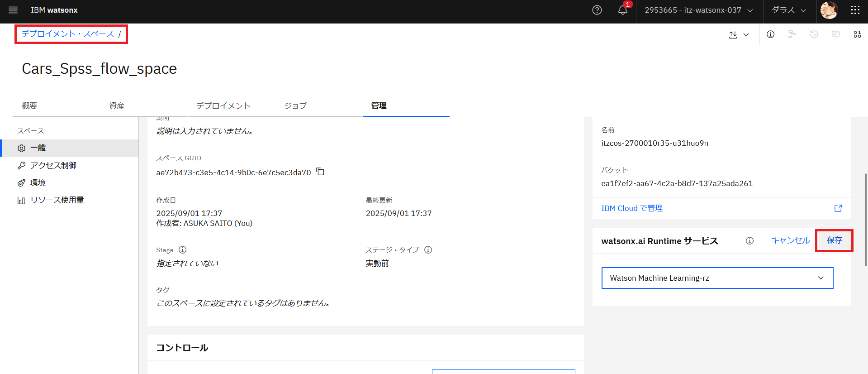Go to デプロイメント・スペース breadcrumb link

click(x=68, y=34)
